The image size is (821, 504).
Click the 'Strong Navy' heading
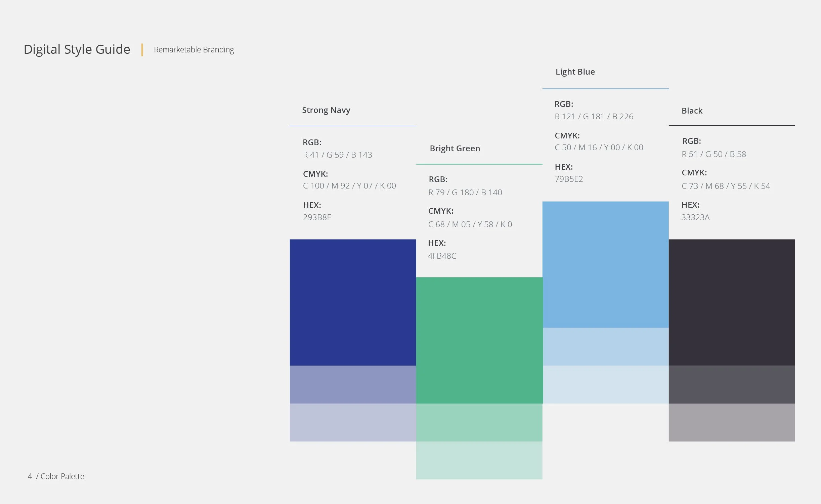pyautogui.click(x=326, y=110)
